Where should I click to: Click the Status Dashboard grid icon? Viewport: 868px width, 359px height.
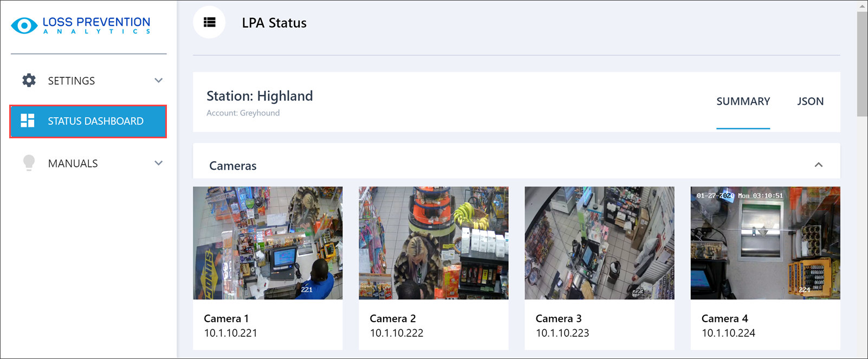pyautogui.click(x=28, y=121)
